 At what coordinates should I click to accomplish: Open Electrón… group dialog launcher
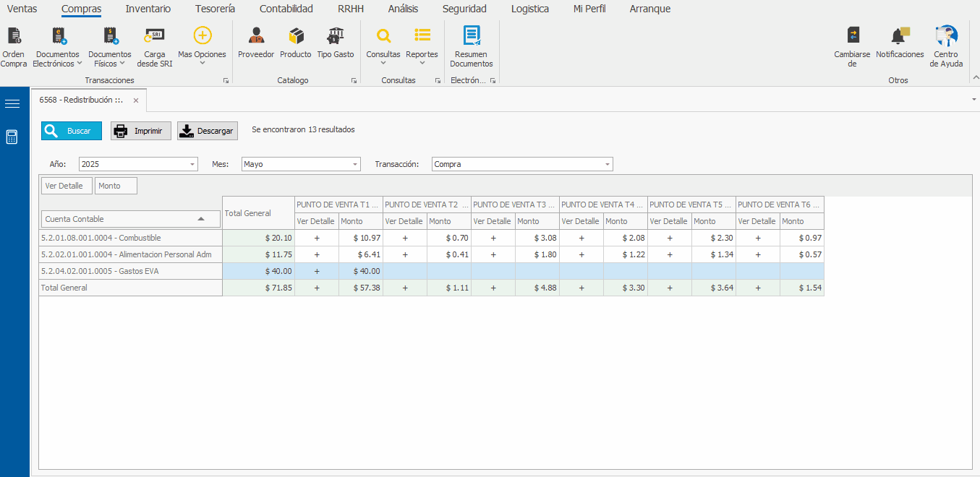click(493, 81)
